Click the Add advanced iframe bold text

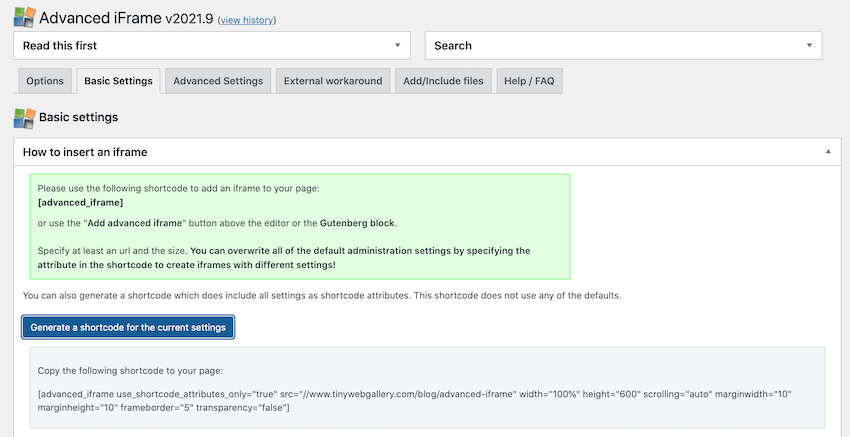coord(136,223)
